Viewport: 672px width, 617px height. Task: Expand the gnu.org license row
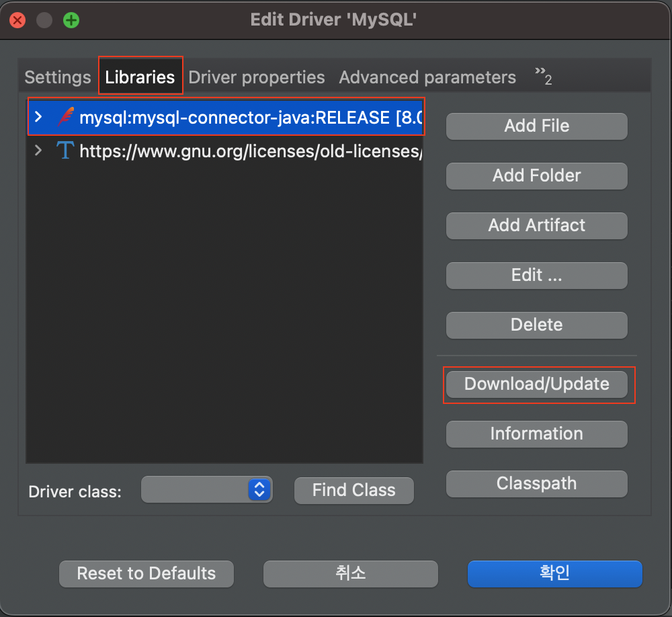point(38,151)
